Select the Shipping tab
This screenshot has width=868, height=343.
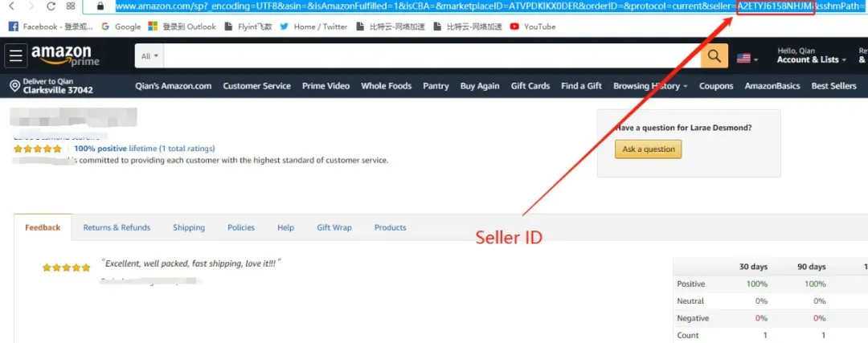[189, 227]
